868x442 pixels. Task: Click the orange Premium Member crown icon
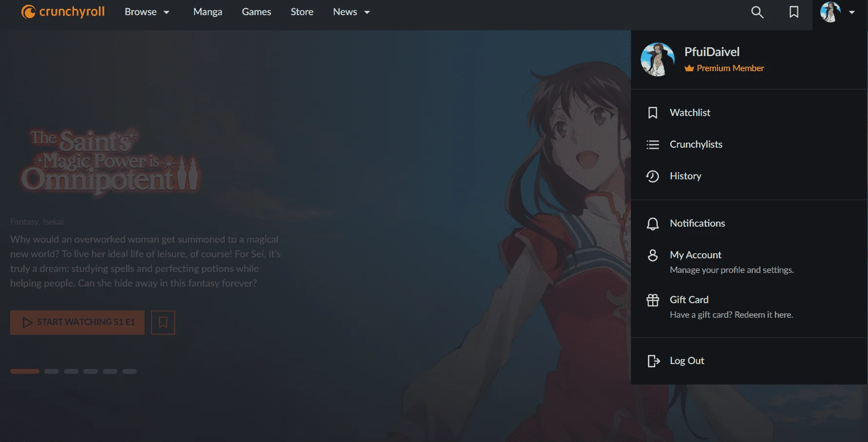689,68
